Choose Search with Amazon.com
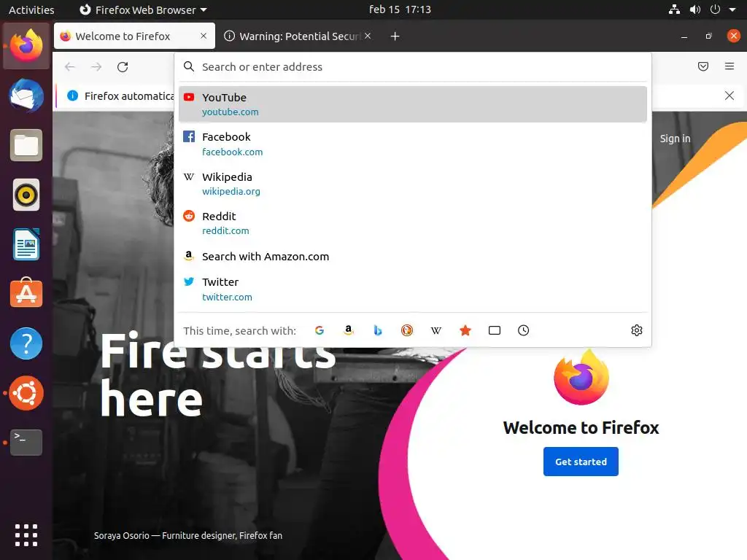 coord(413,256)
